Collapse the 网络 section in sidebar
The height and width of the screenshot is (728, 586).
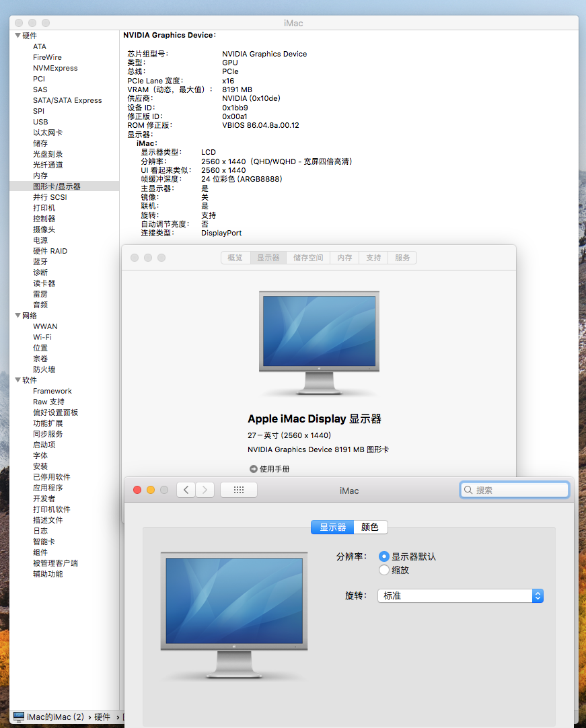(17, 316)
